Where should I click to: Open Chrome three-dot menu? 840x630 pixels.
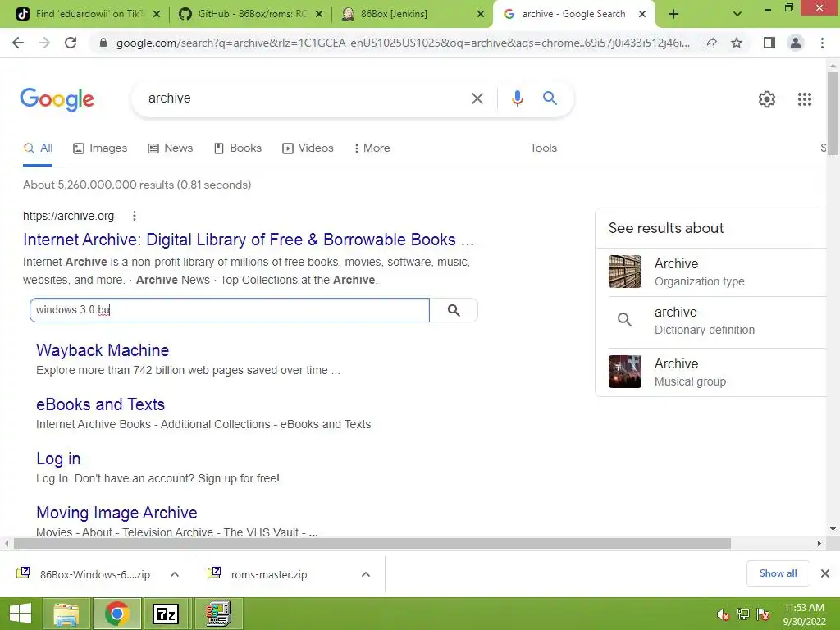tap(822, 43)
